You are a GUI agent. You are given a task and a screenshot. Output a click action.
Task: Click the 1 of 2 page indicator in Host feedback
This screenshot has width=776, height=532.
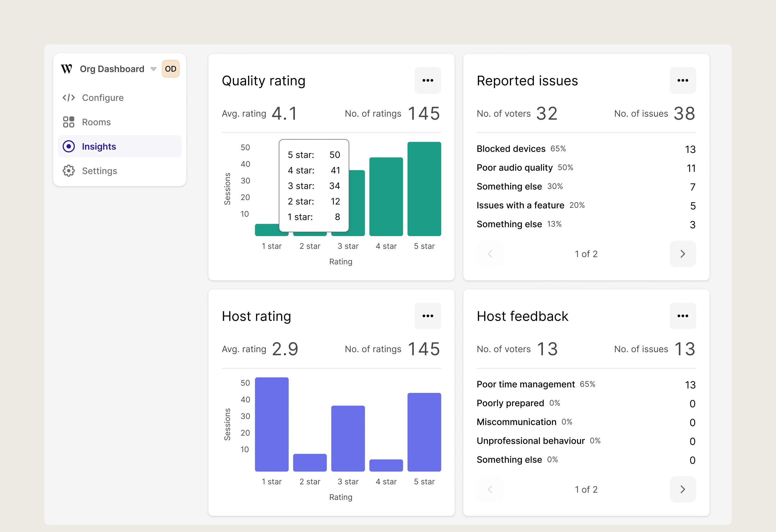coord(586,489)
